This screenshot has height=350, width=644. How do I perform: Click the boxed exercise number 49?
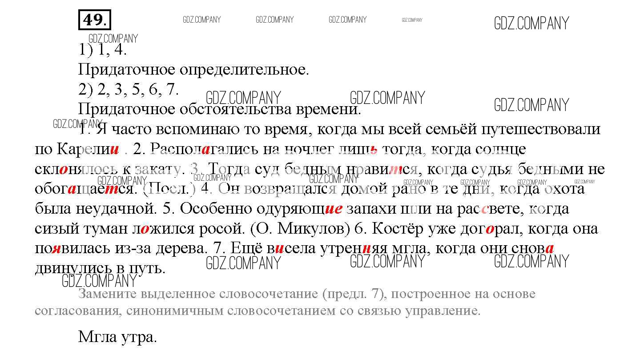[95, 20]
